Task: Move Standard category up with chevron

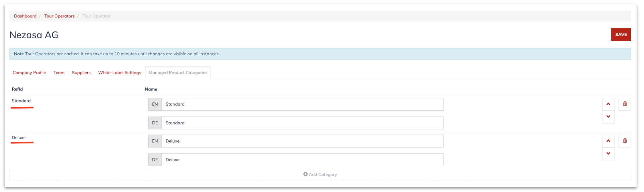Action: (608, 104)
